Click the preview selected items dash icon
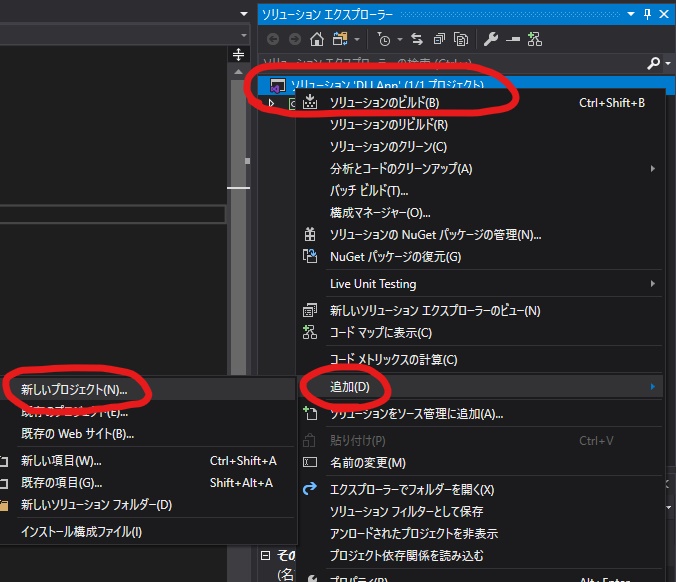This screenshot has width=676, height=582. click(x=513, y=40)
